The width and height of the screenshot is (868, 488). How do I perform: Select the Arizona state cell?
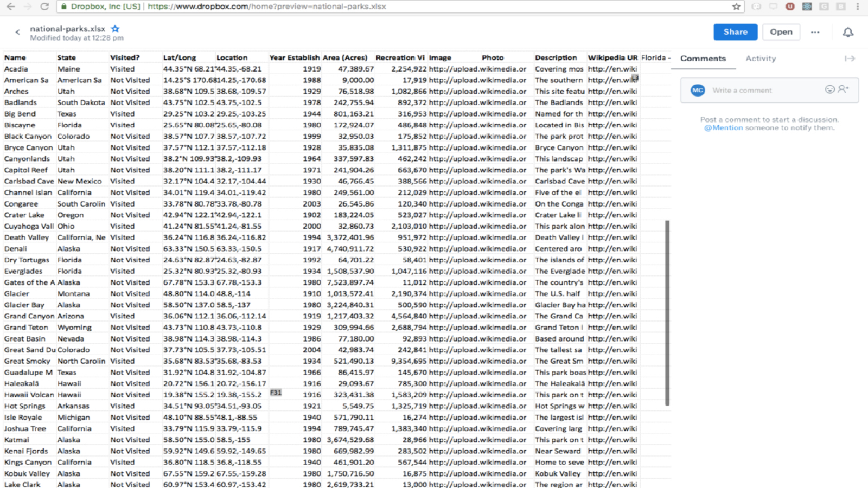coord(71,316)
